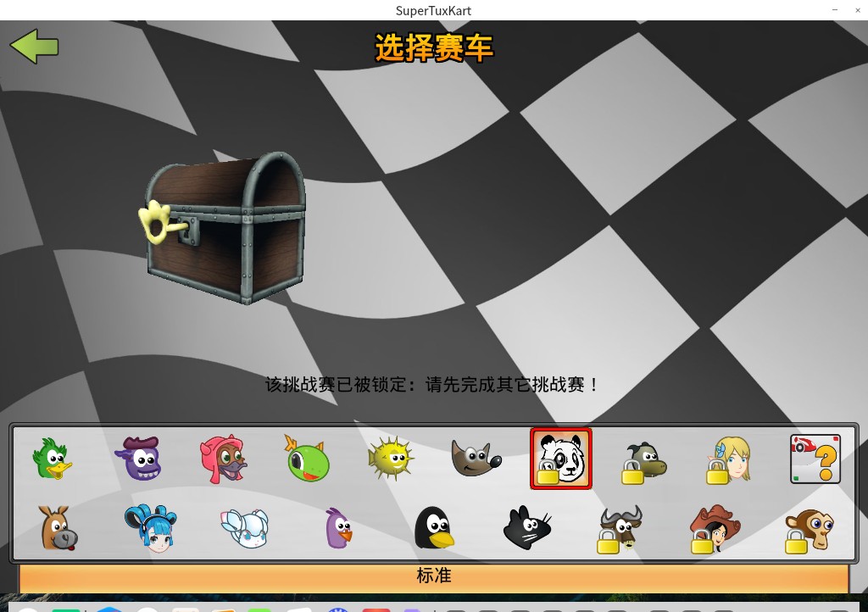Minimize the SuperTuxKart window
Image resolution: width=868 pixels, height=612 pixels.
click(x=835, y=10)
